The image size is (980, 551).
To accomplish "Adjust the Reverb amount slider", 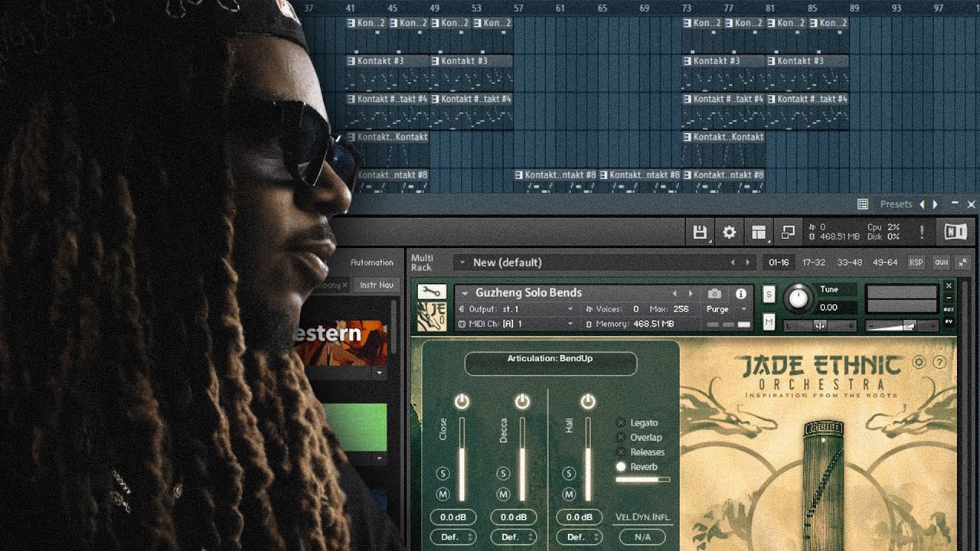I will pos(642,480).
